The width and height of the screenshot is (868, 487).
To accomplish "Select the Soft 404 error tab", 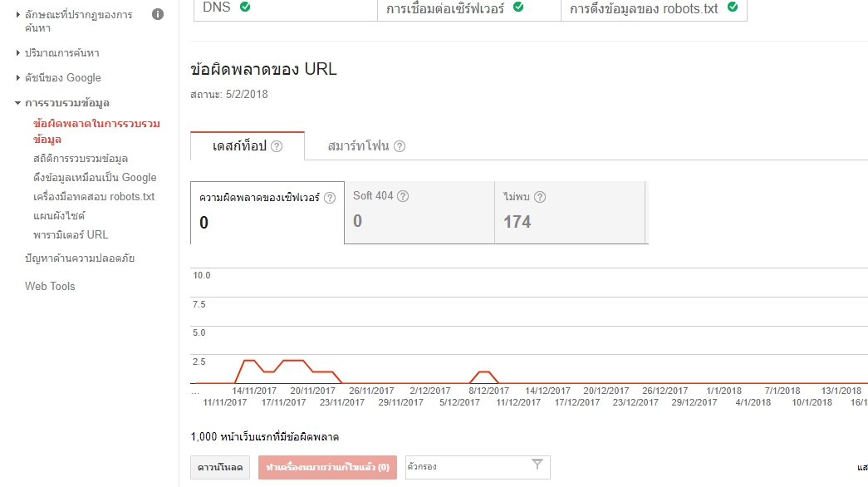I will pyautogui.click(x=419, y=212).
